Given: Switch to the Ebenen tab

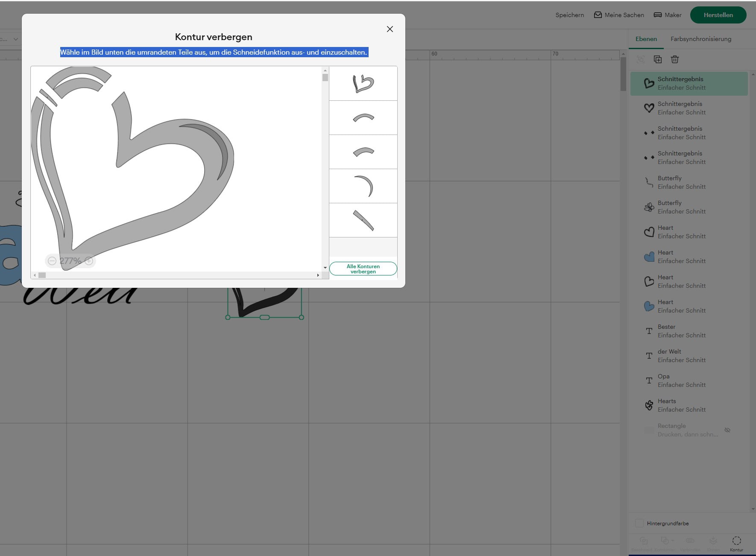Looking at the screenshot, I should (646, 39).
